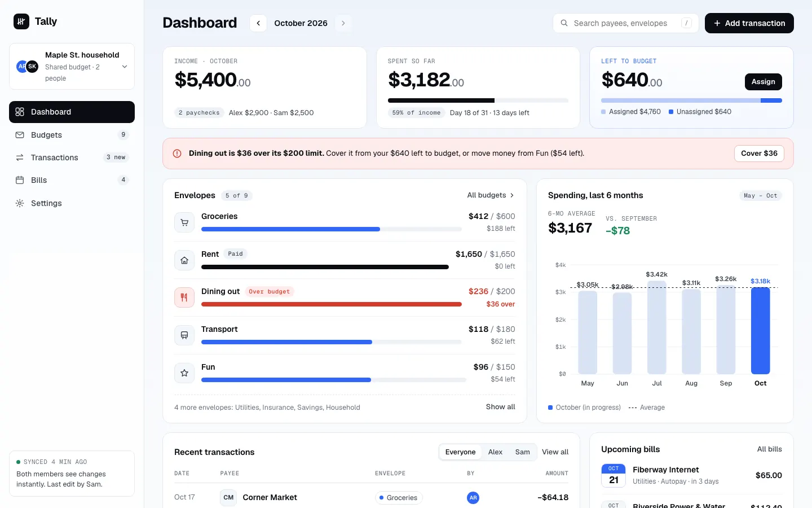This screenshot has height=508, width=812.
Task: Click the Groceries cart icon
Action: click(184, 222)
